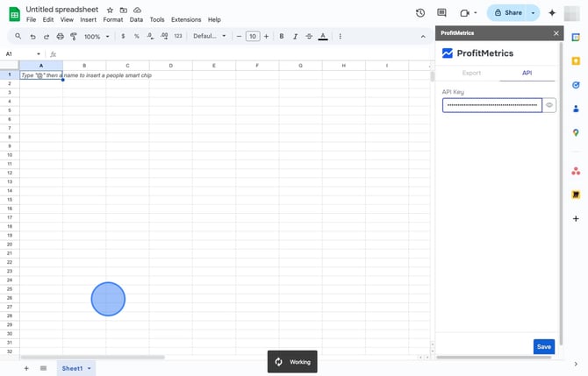Expand the Share options dropdown arrow
This screenshot has width=588, height=376.
(533, 13)
